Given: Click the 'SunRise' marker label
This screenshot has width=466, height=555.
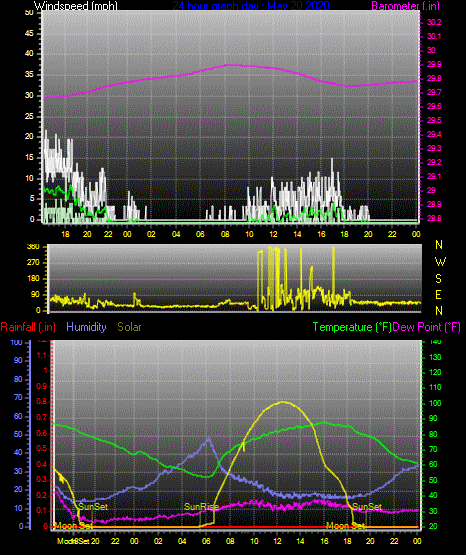Looking at the screenshot, I should [x=202, y=507].
